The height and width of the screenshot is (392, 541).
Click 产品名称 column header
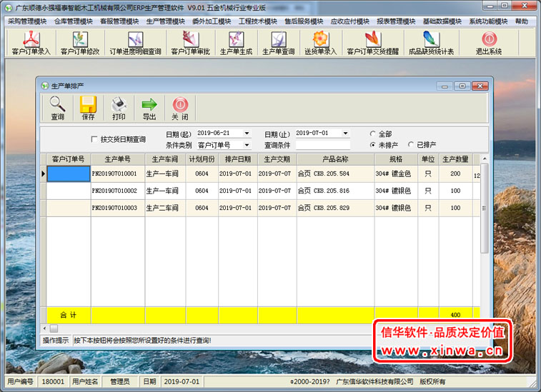(x=335, y=159)
